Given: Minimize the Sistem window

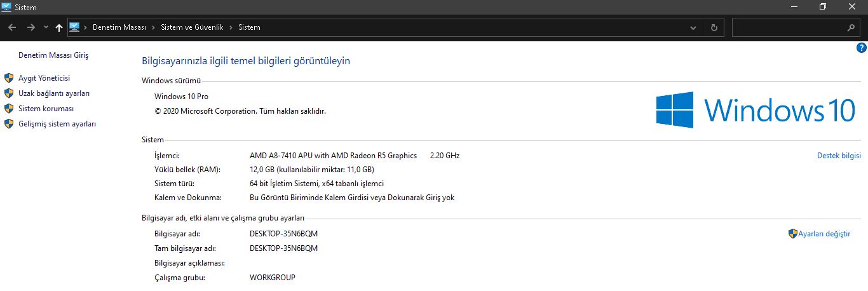Looking at the screenshot, I should pyautogui.click(x=794, y=7).
